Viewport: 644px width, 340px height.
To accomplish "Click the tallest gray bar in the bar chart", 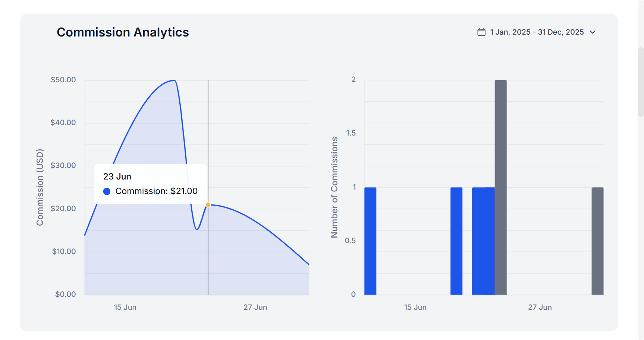I will pos(500,187).
